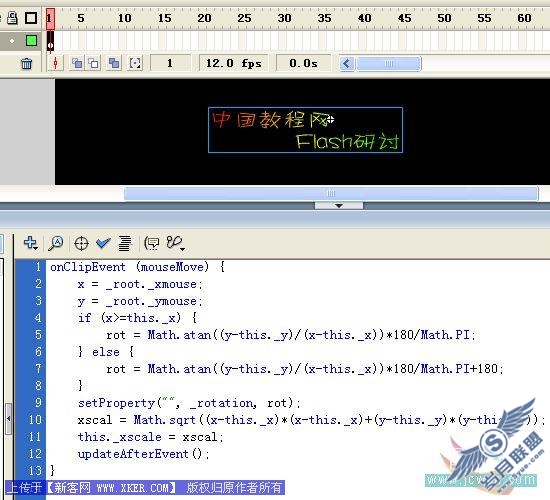The height and width of the screenshot is (500, 550).
Task: Select frame 20 on the timeline ruler
Action: 204,18
